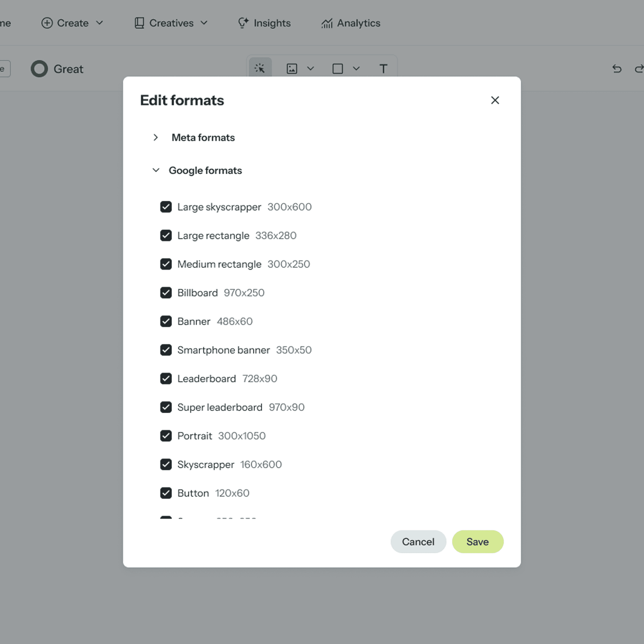Open the Creatives menu
Image resolution: width=644 pixels, height=644 pixels.
coord(171,23)
